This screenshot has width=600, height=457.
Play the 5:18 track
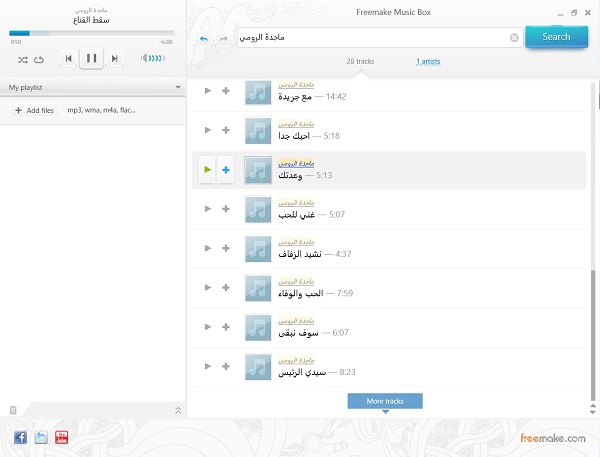click(x=208, y=130)
